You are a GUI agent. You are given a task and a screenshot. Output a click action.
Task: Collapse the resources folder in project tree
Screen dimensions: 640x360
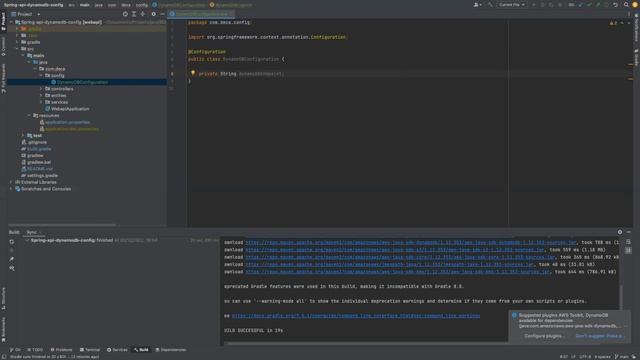pyautogui.click(x=29, y=116)
